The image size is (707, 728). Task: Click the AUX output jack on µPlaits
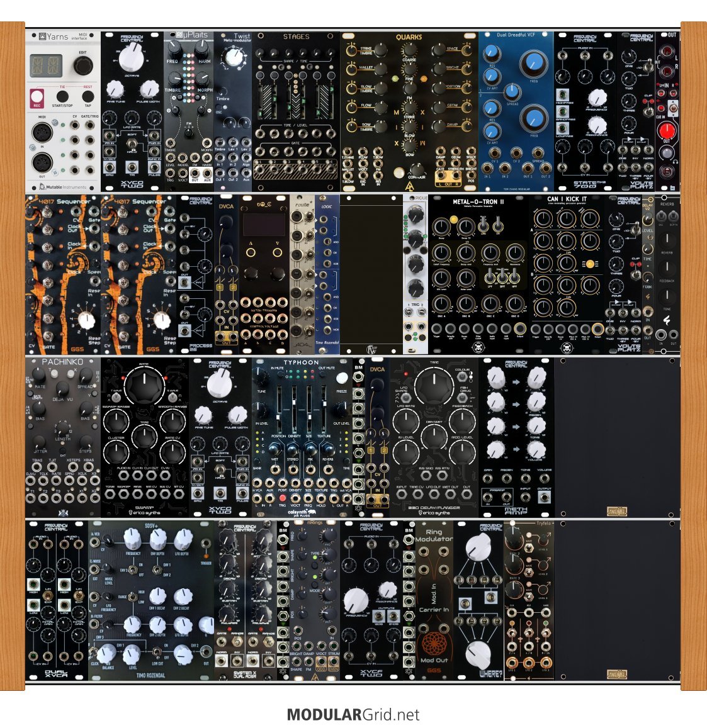click(206, 172)
